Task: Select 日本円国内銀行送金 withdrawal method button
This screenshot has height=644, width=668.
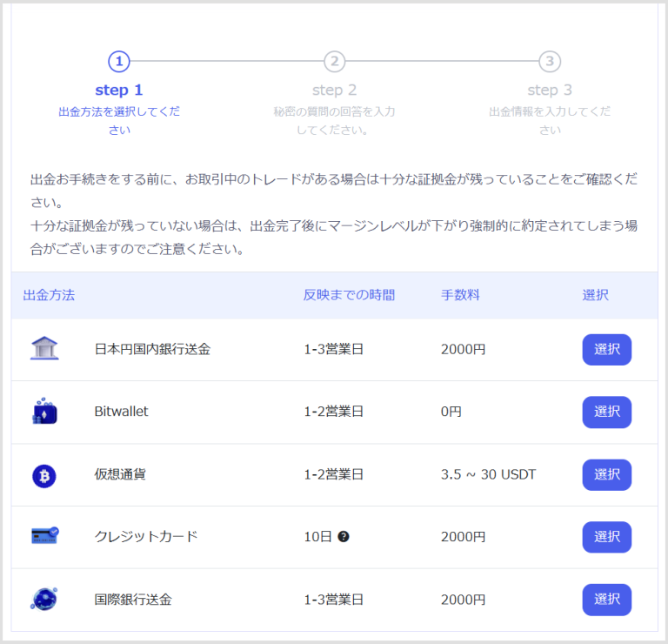Action: point(606,349)
